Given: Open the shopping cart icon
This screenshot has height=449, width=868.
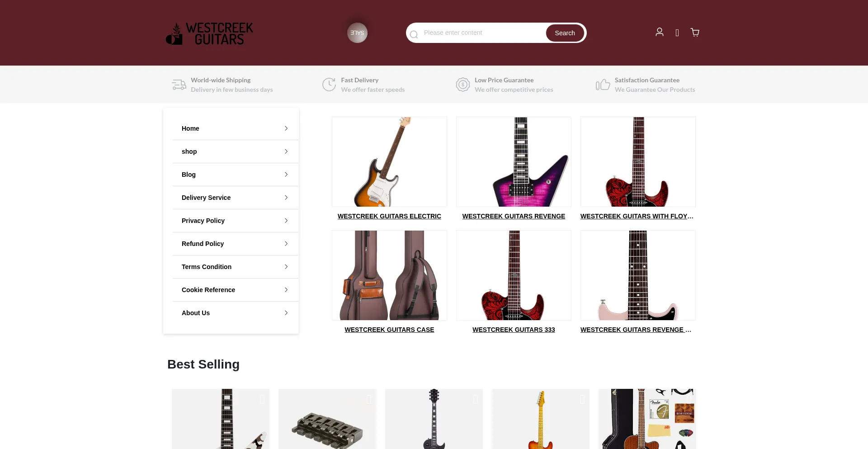Looking at the screenshot, I should (x=695, y=32).
